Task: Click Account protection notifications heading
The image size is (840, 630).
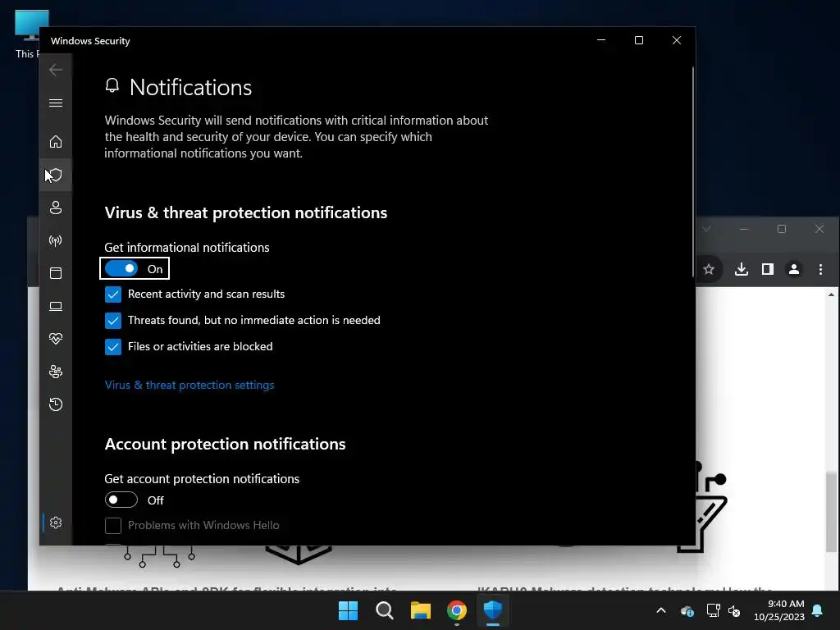Action: click(225, 444)
